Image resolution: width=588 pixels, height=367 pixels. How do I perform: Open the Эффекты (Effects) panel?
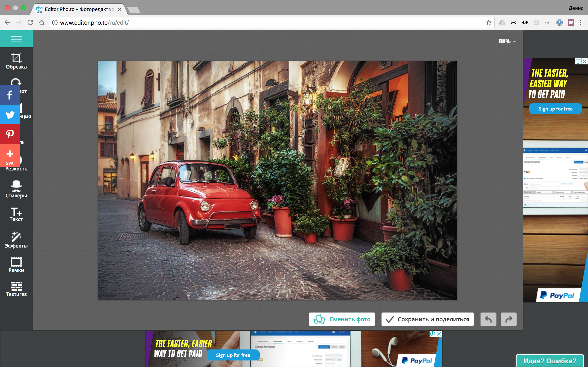tap(16, 240)
